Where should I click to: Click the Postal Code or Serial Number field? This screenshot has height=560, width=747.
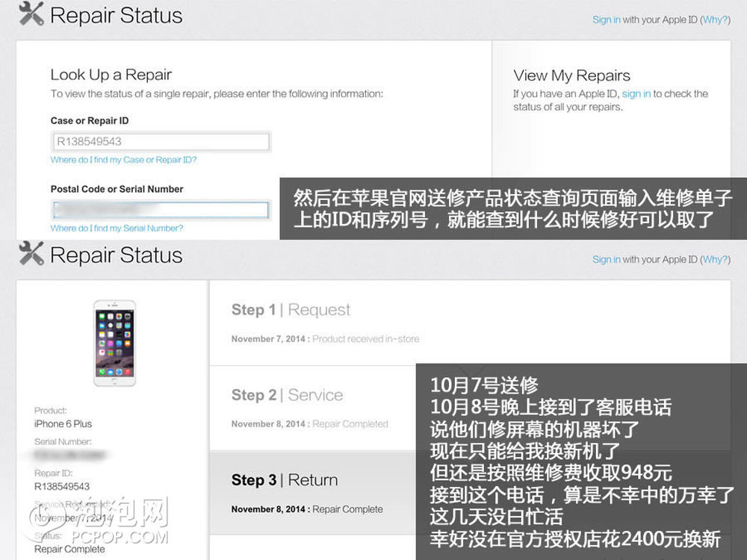[x=161, y=210]
